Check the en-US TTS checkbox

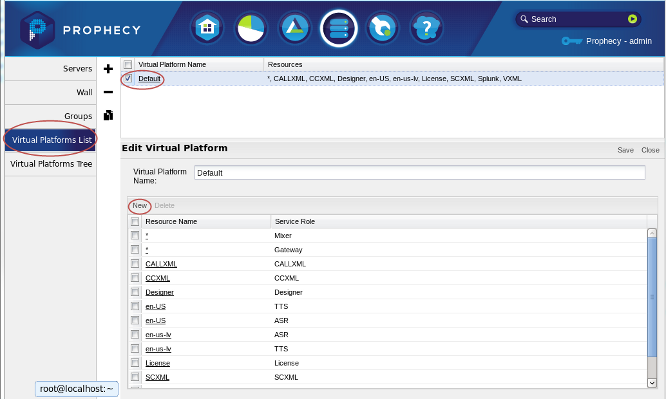(x=135, y=306)
